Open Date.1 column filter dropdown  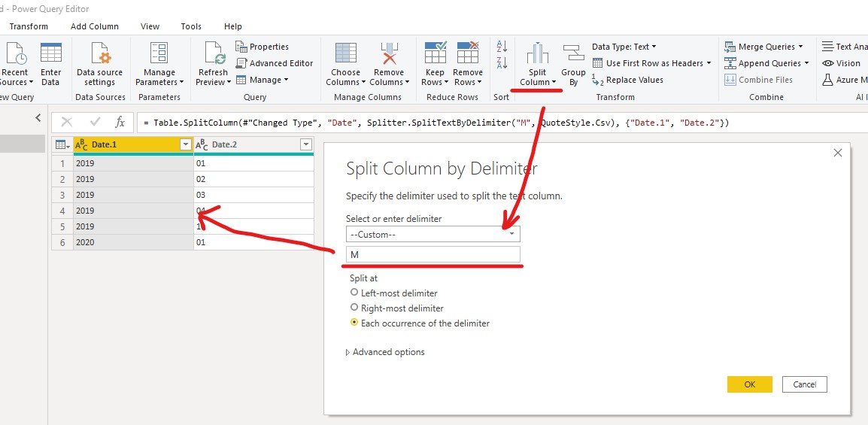pyautogui.click(x=186, y=145)
